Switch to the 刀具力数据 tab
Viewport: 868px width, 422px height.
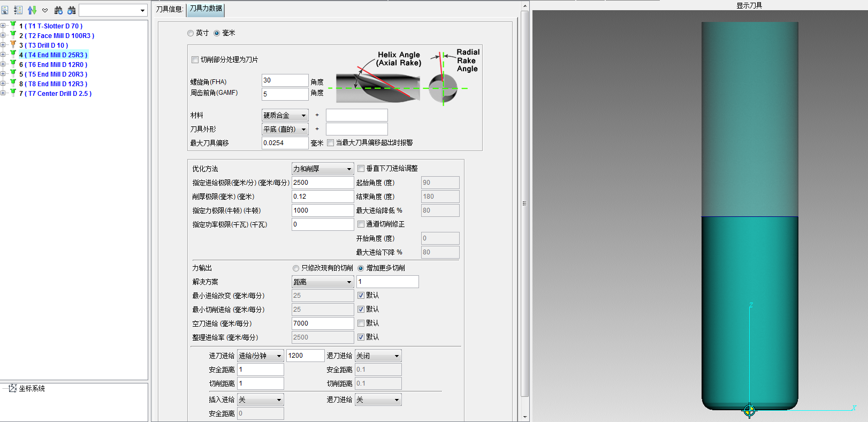(x=205, y=9)
